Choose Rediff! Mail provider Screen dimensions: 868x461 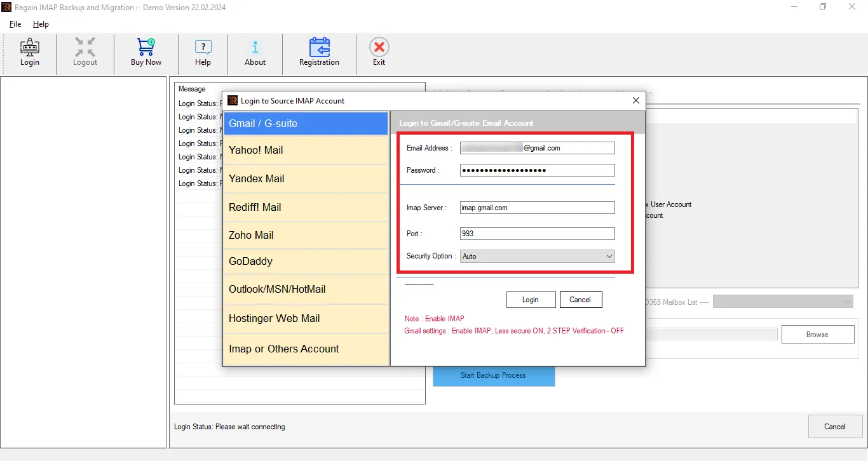pyautogui.click(x=306, y=208)
